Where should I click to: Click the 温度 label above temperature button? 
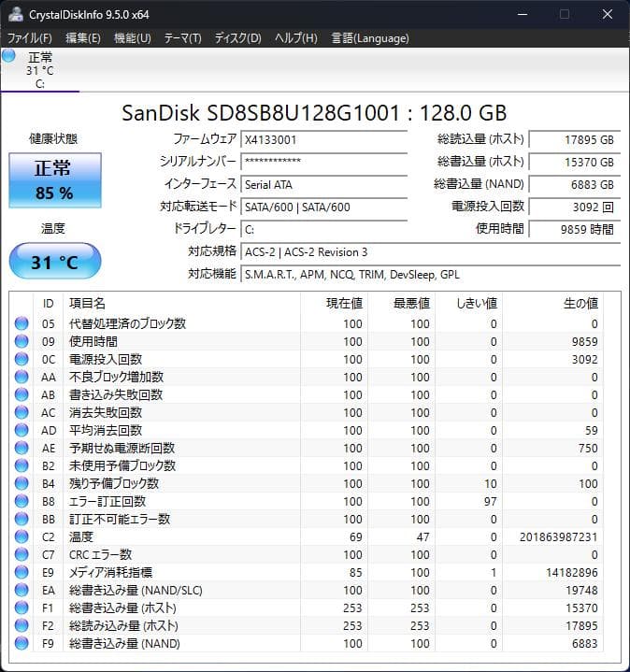[x=53, y=228]
